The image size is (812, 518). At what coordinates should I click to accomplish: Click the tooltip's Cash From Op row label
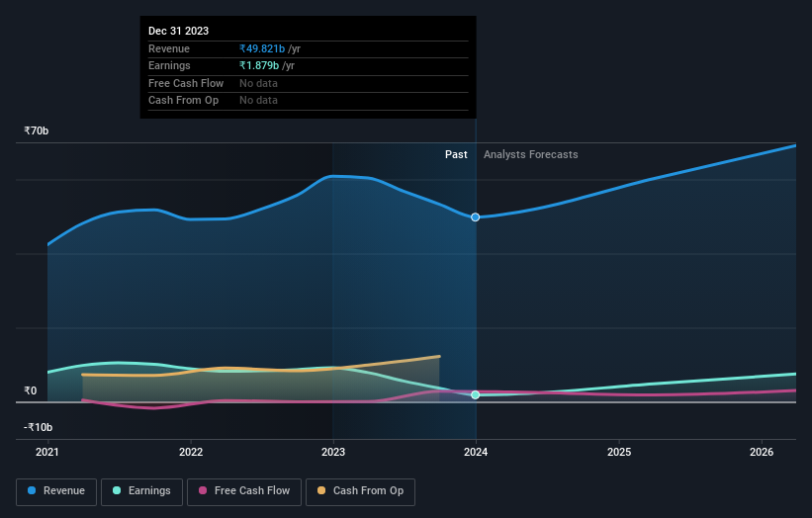click(183, 101)
